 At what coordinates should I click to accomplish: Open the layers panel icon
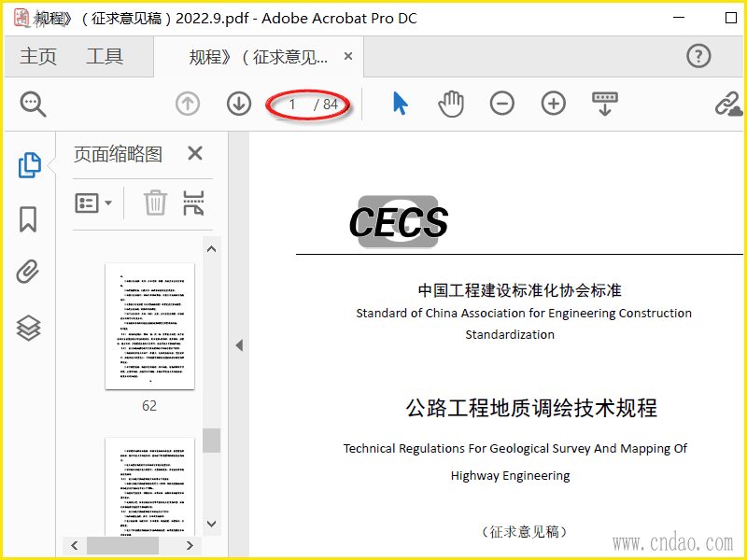(29, 329)
